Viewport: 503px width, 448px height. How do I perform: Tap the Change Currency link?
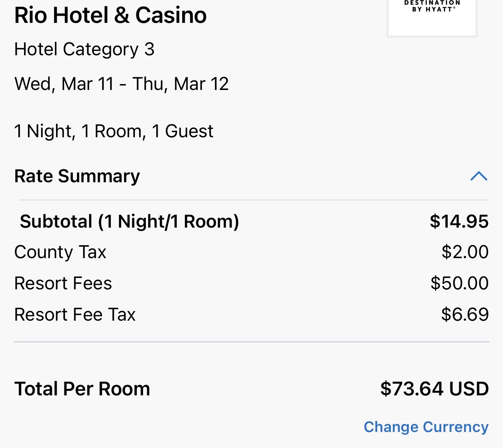(426, 427)
